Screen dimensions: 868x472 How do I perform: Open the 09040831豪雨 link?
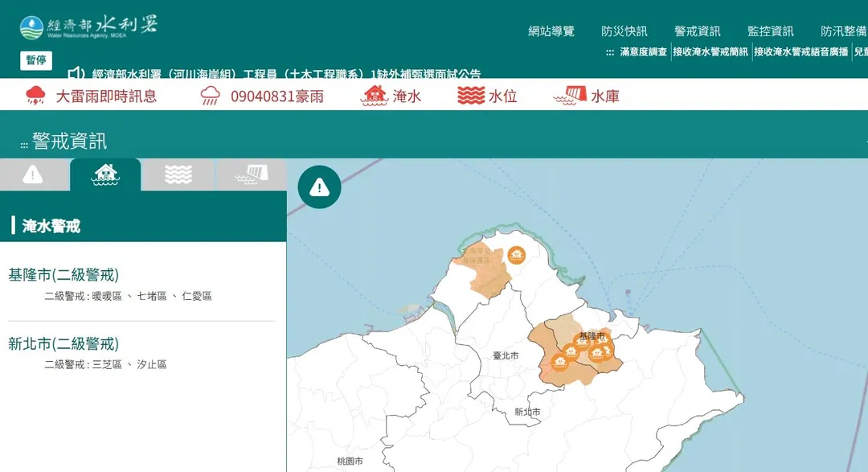coord(277,96)
